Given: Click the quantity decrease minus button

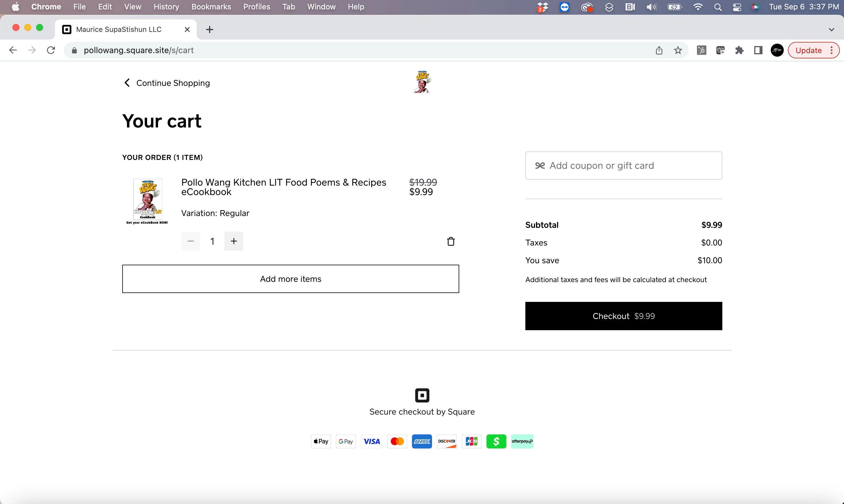Looking at the screenshot, I should (191, 240).
